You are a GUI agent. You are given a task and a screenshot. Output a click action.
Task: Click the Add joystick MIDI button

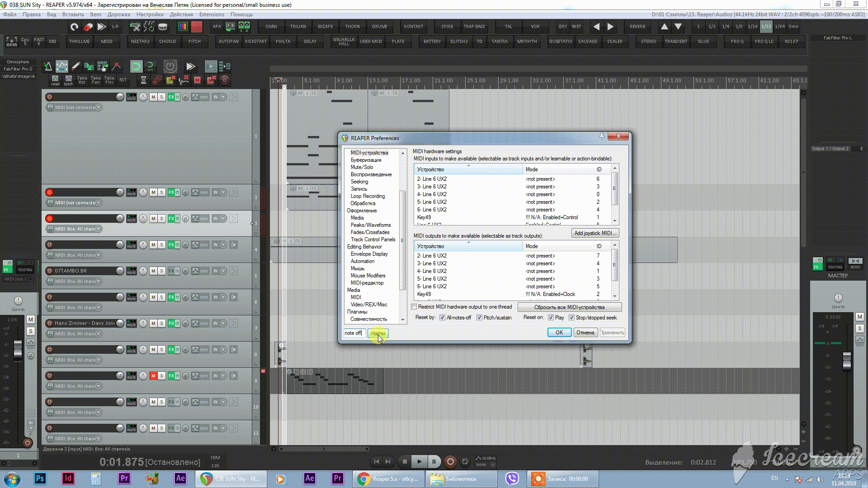(595, 233)
